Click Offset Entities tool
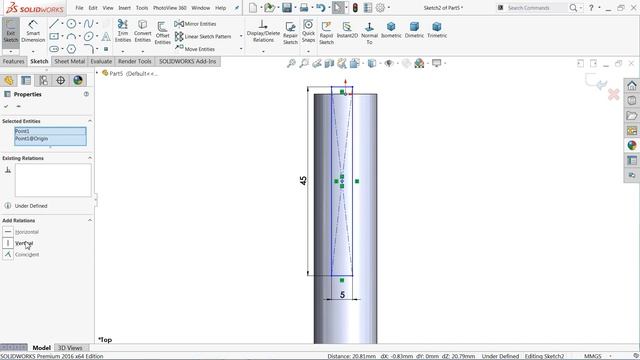 coord(162,33)
